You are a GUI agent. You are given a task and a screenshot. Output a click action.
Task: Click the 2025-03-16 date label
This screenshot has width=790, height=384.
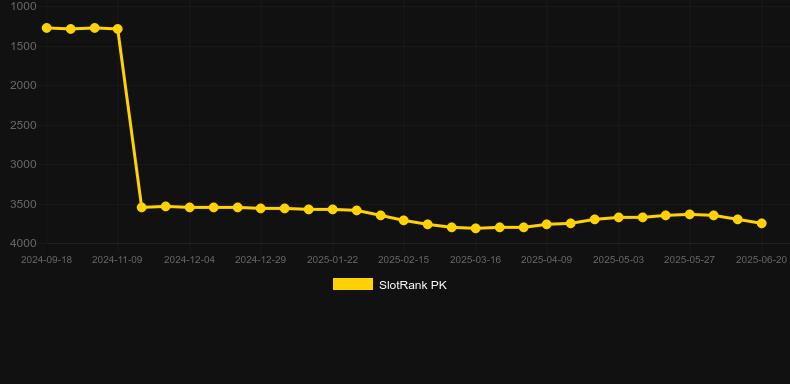476,260
